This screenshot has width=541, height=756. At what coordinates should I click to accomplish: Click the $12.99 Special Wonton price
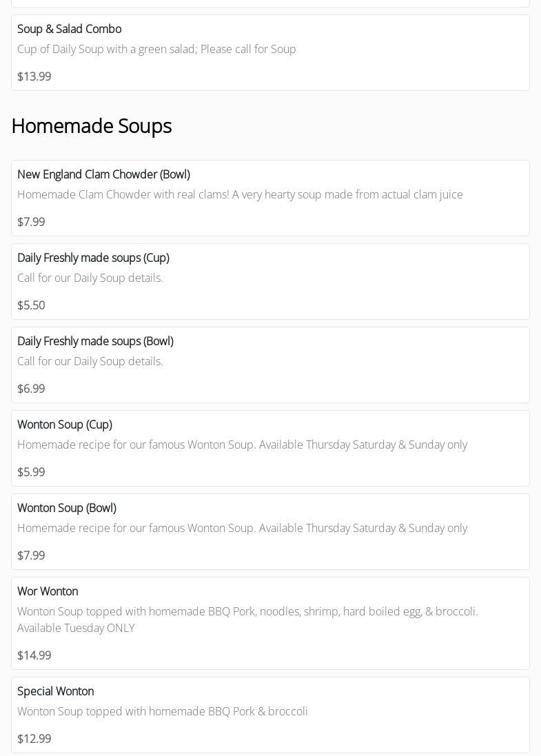[x=34, y=739]
